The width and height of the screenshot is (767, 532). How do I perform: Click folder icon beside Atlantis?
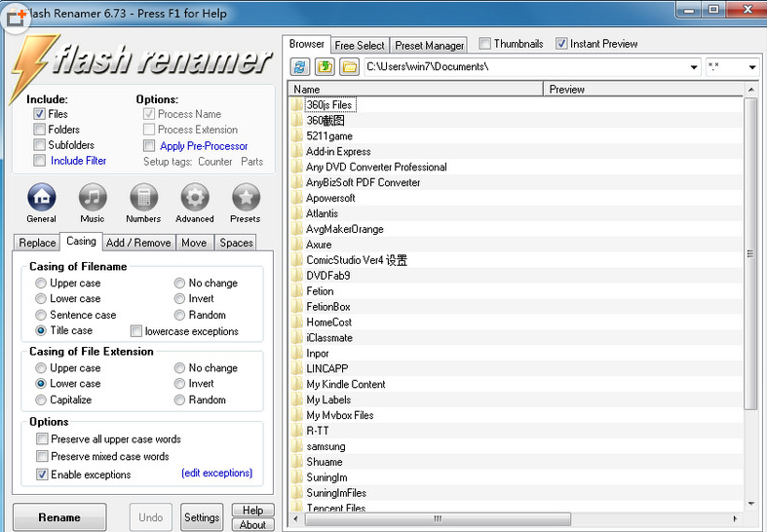pyautogui.click(x=296, y=213)
